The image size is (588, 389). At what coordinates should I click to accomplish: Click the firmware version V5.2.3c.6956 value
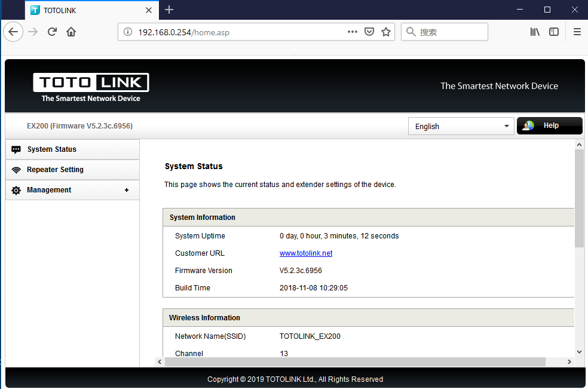pos(301,271)
